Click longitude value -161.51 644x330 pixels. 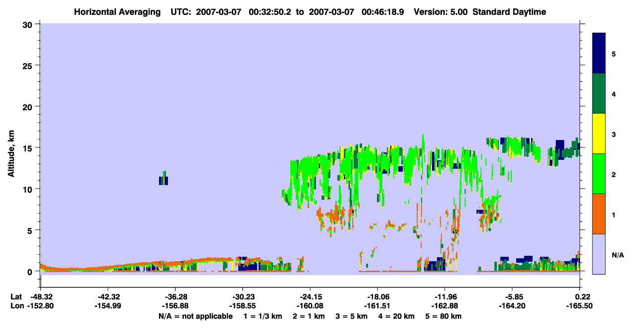377,305
